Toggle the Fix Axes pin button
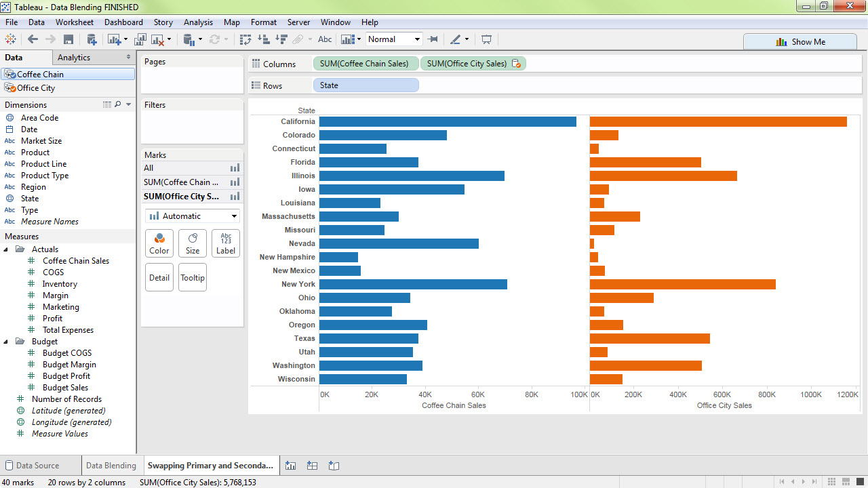868x488 pixels. coord(433,39)
